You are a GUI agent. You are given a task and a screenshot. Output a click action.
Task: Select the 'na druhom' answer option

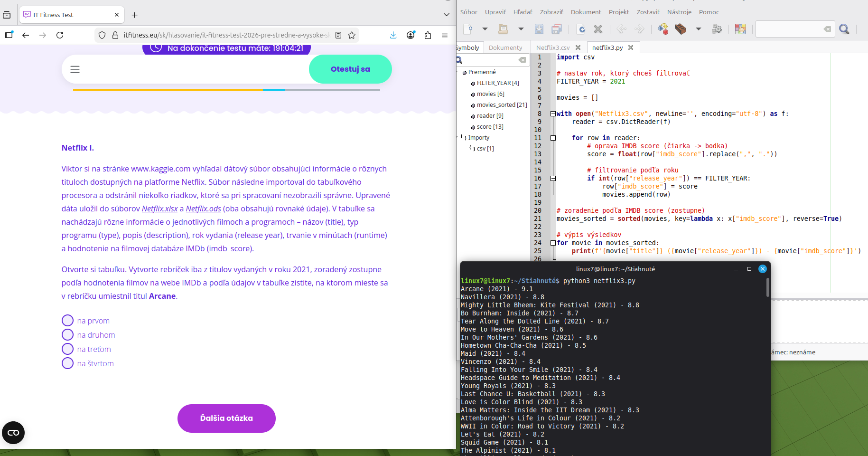[x=68, y=335]
